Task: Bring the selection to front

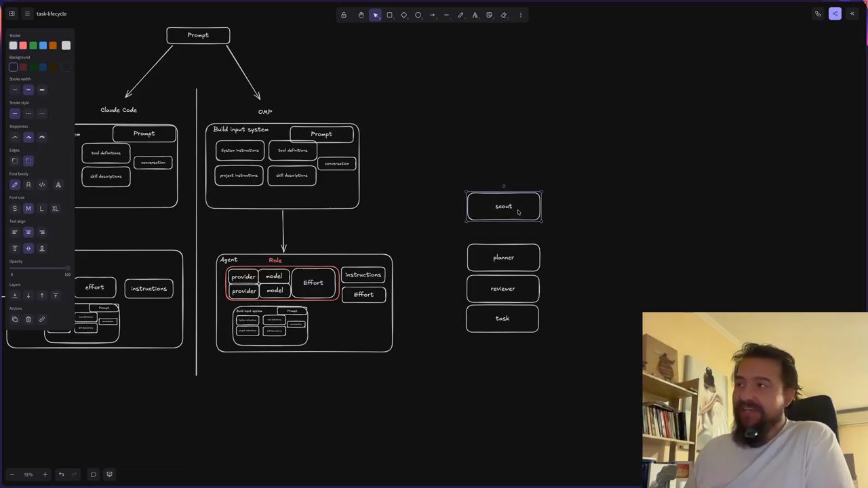Action: tap(55, 296)
